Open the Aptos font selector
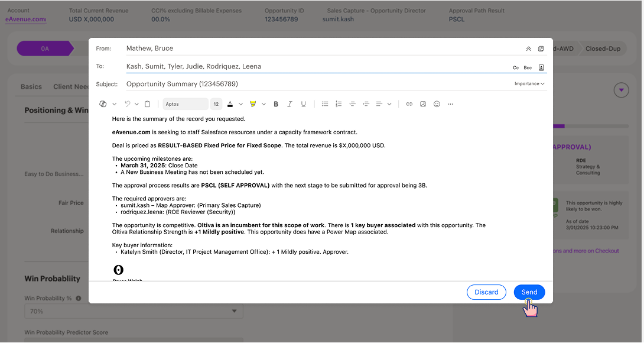 [x=186, y=104]
